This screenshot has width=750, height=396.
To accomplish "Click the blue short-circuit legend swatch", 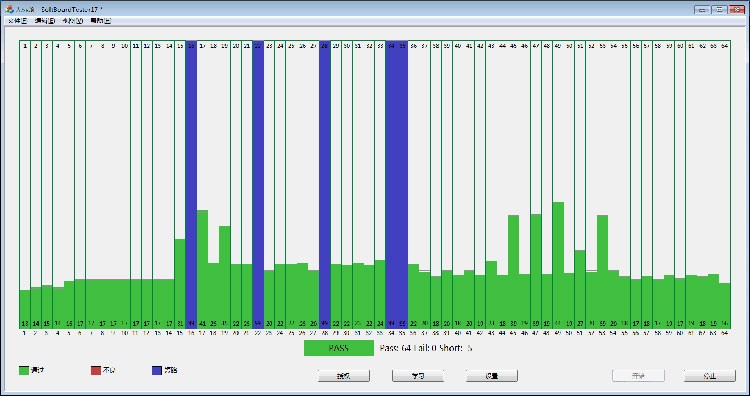I will coord(157,370).
